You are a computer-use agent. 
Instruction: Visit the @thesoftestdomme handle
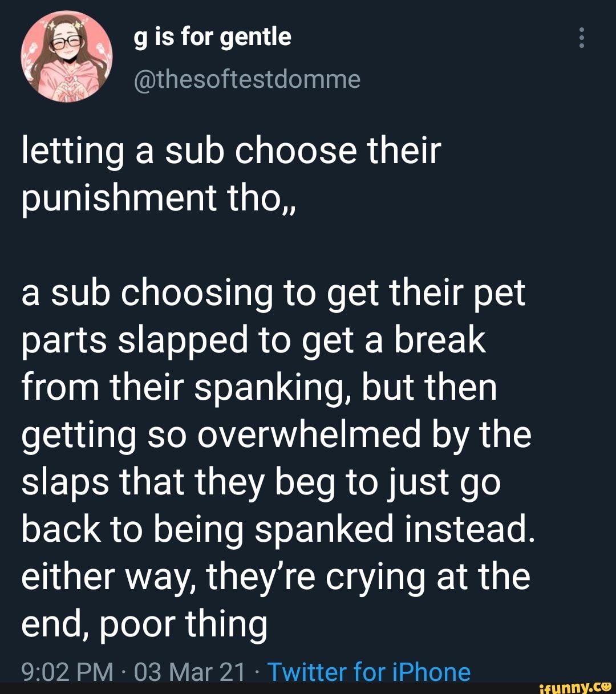tap(247, 80)
